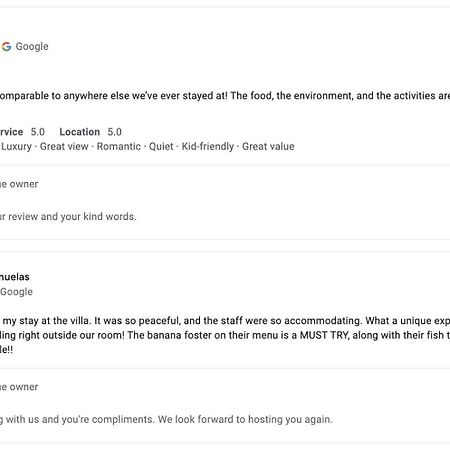Click first review text about food and environment
Image resolution: width=450 pixels, height=450 pixels.
pyautogui.click(x=225, y=96)
